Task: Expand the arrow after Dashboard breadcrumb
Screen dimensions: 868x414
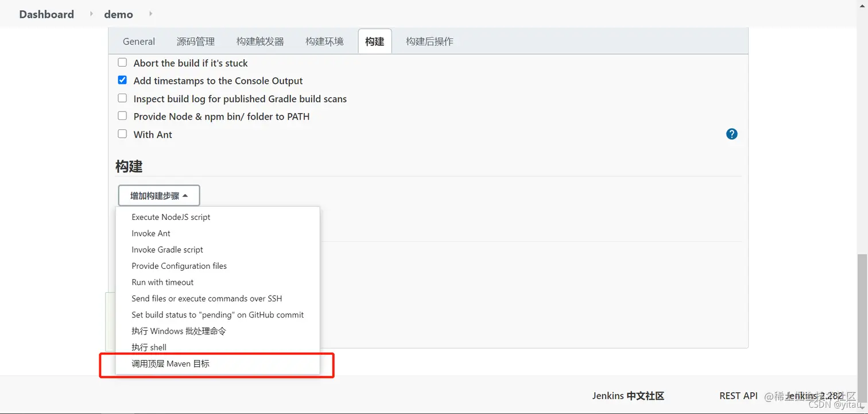Action: pyautogui.click(x=91, y=14)
